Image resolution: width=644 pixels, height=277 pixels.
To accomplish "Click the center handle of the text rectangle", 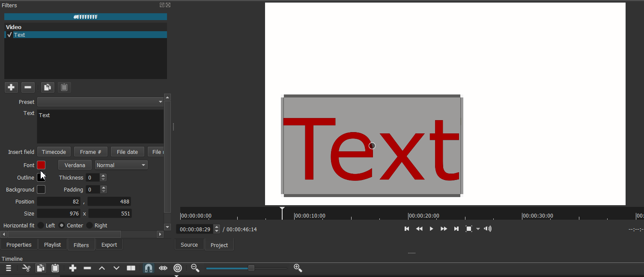I will [x=372, y=146].
